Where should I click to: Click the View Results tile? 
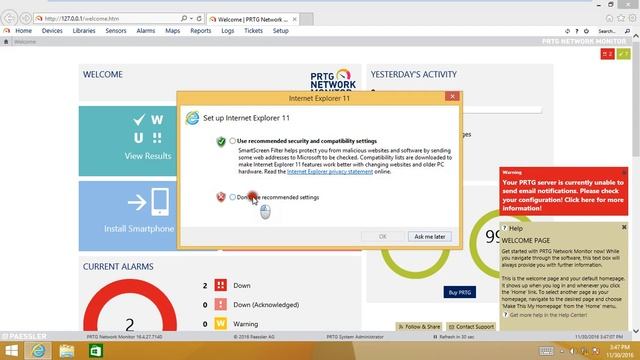pyautogui.click(x=128, y=141)
